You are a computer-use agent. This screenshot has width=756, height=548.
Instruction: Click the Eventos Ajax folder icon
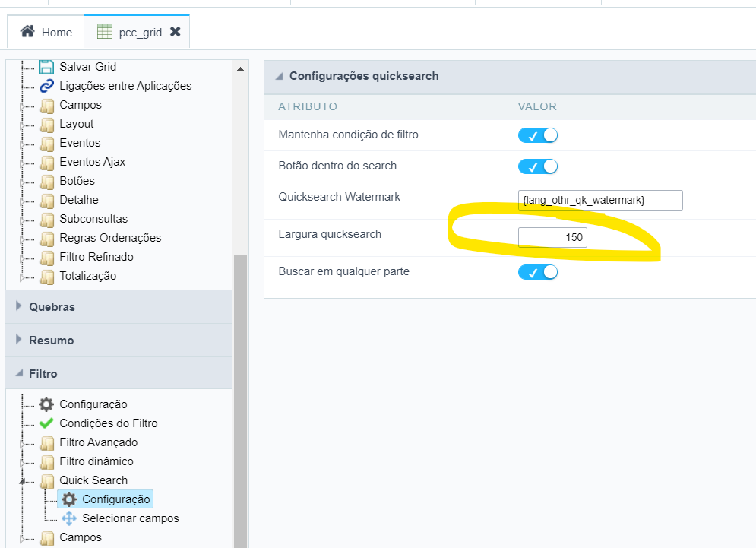46,162
